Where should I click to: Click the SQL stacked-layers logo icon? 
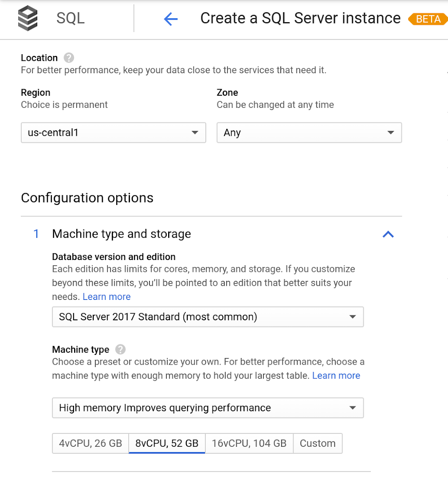[28, 19]
